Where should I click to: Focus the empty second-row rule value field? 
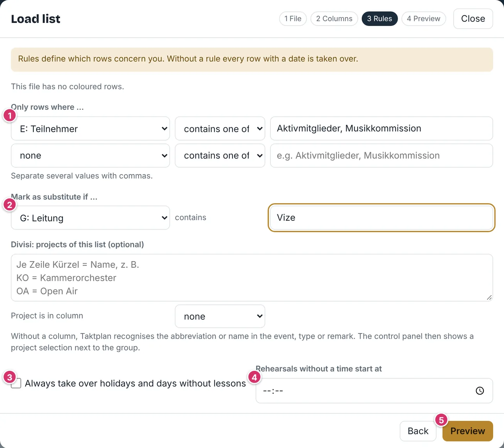381,156
